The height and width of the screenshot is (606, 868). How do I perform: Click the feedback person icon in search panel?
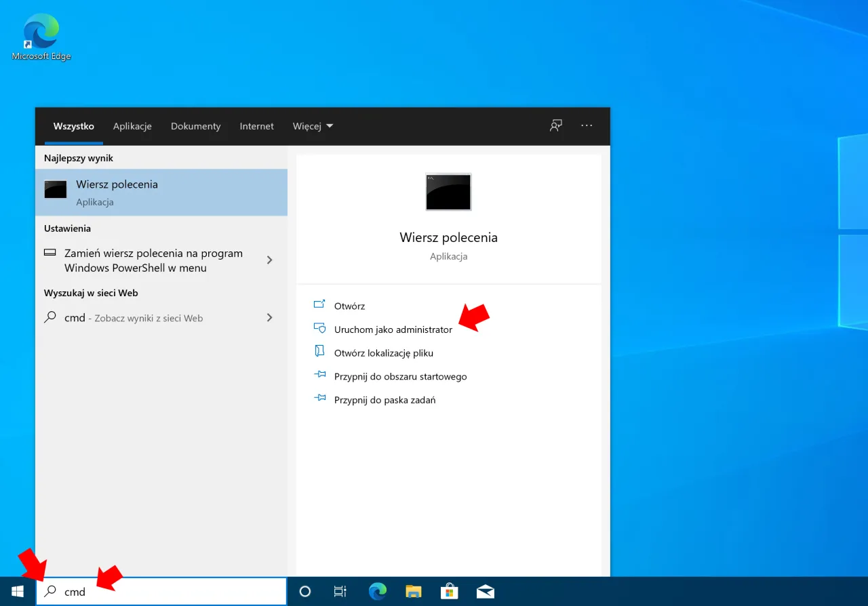555,126
